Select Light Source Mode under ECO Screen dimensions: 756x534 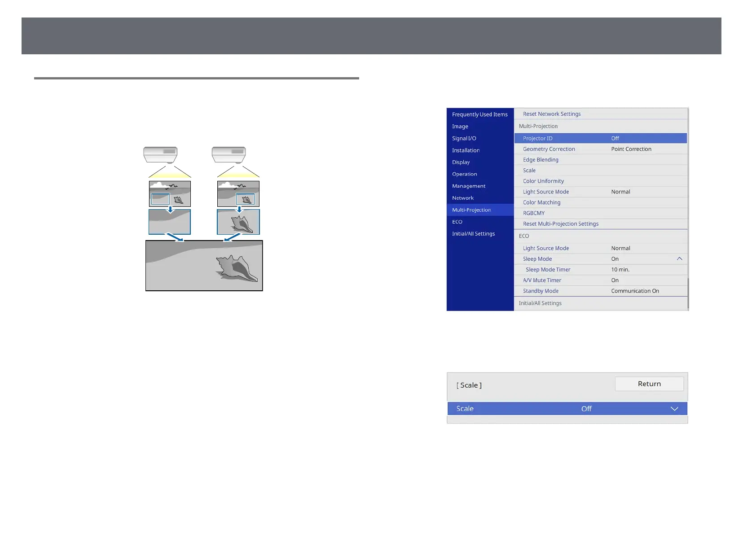(600, 248)
